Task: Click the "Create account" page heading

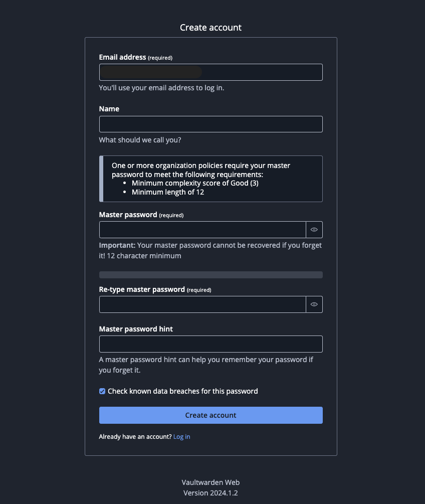Action: pyautogui.click(x=210, y=28)
